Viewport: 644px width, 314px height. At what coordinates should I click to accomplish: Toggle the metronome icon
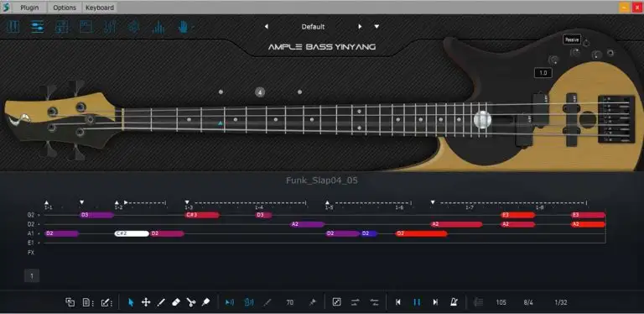pyautogui.click(x=454, y=302)
